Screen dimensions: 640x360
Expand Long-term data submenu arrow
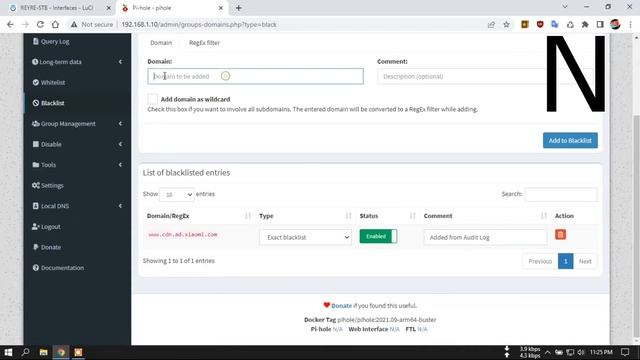(120, 62)
